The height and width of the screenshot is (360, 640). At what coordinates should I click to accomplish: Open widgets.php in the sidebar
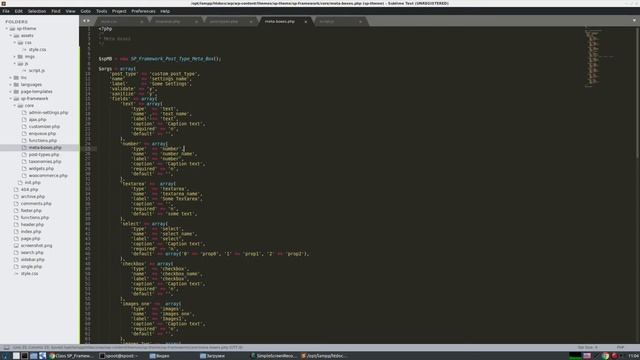41,169
